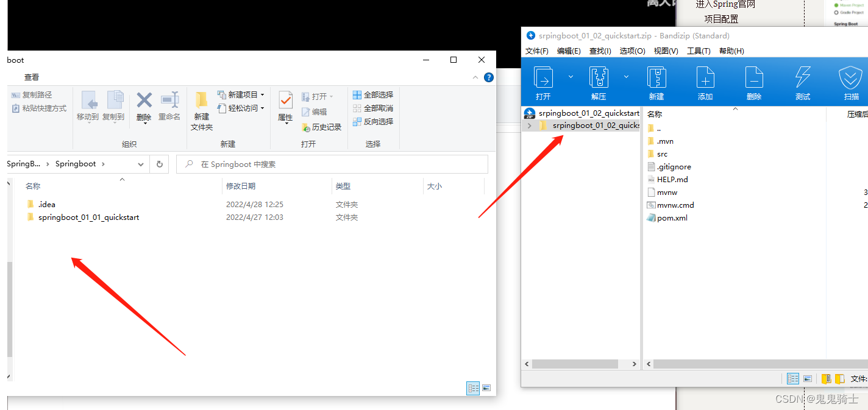The image size is (868, 410).
Task: Click 编辑 in the Explorer ribbon
Action: [315, 112]
